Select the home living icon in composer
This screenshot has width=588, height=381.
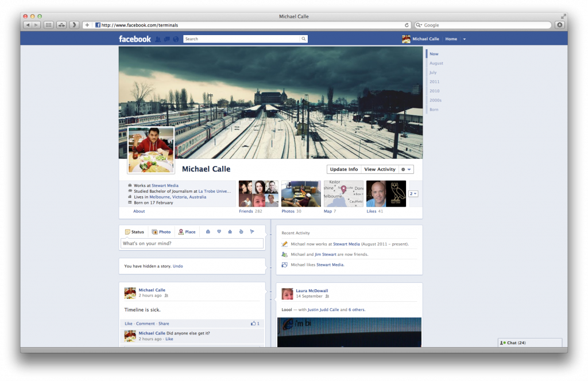(x=230, y=232)
